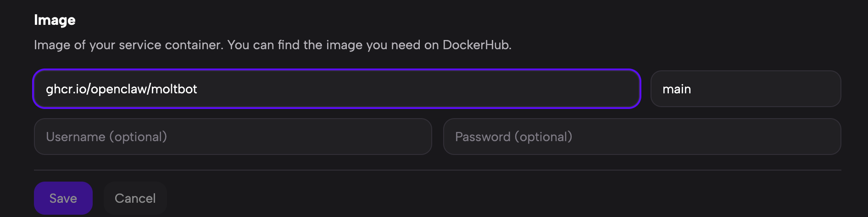Screen dimensions: 868x217
Task: Place cursor after moltbot in image field
Action: [x=198, y=89]
